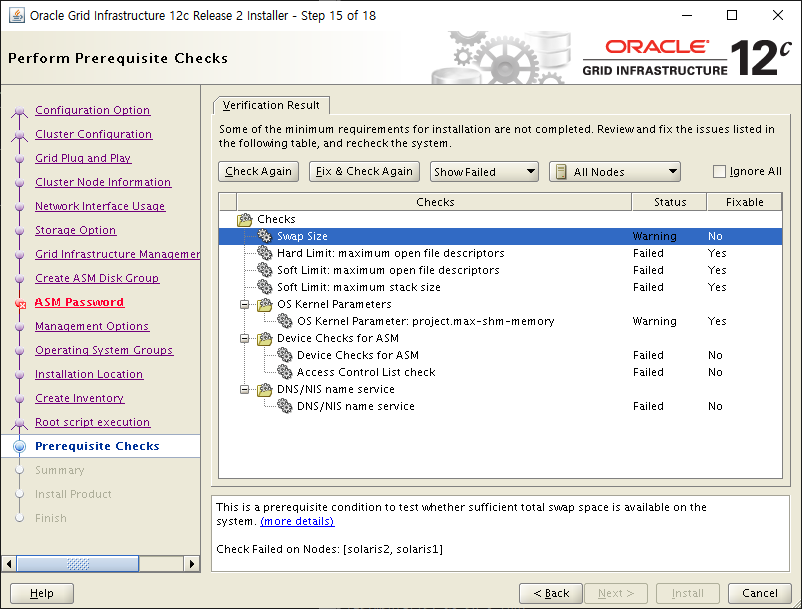Click Failed status of Hard Limit row
The height and width of the screenshot is (609, 802).
click(x=648, y=253)
